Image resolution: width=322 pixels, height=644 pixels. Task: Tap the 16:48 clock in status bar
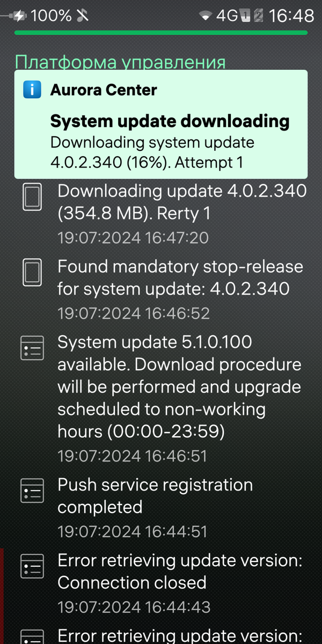click(x=291, y=16)
